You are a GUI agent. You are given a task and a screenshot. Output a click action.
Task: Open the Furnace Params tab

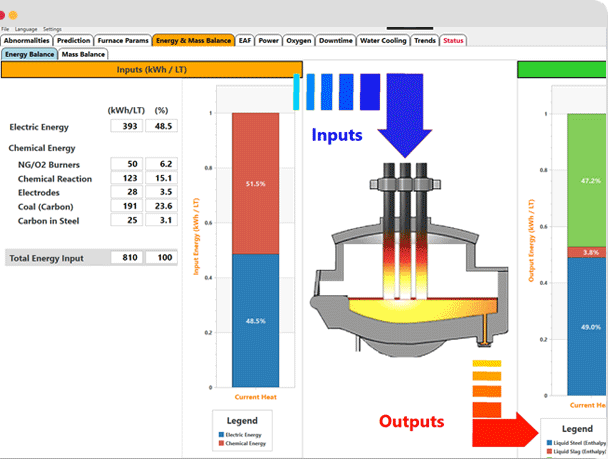coord(123,40)
